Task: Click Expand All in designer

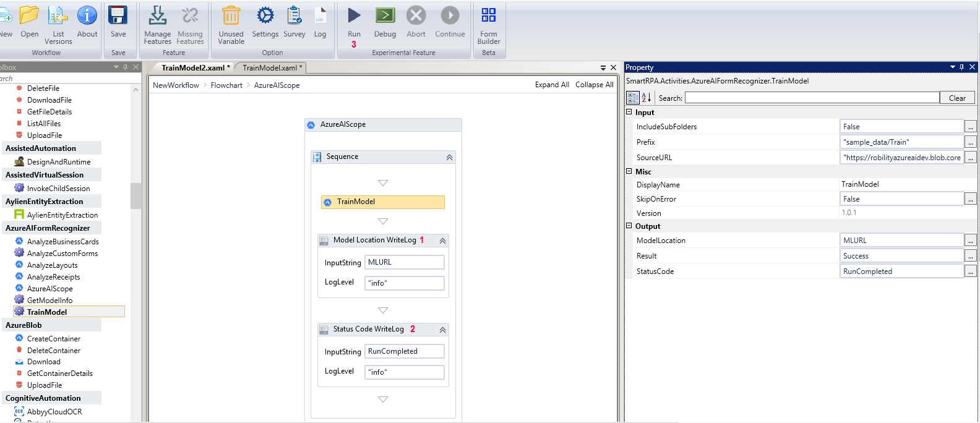Action: pos(552,85)
